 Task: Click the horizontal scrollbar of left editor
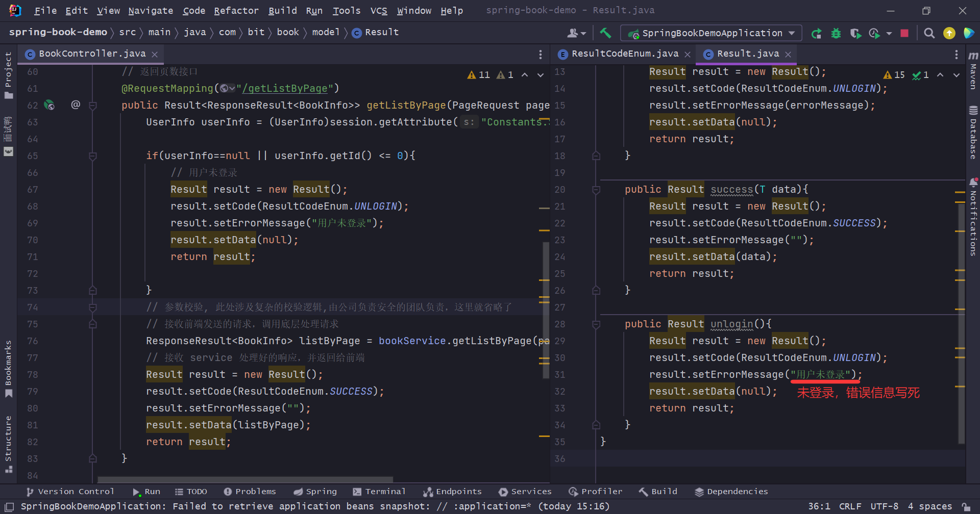(x=245, y=479)
